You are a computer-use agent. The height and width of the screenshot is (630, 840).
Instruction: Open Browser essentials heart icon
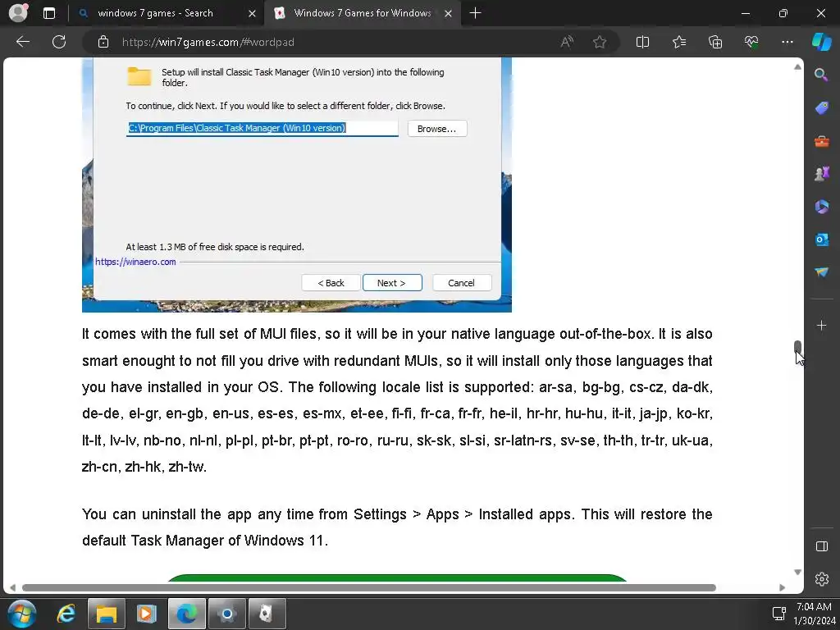[751, 42]
